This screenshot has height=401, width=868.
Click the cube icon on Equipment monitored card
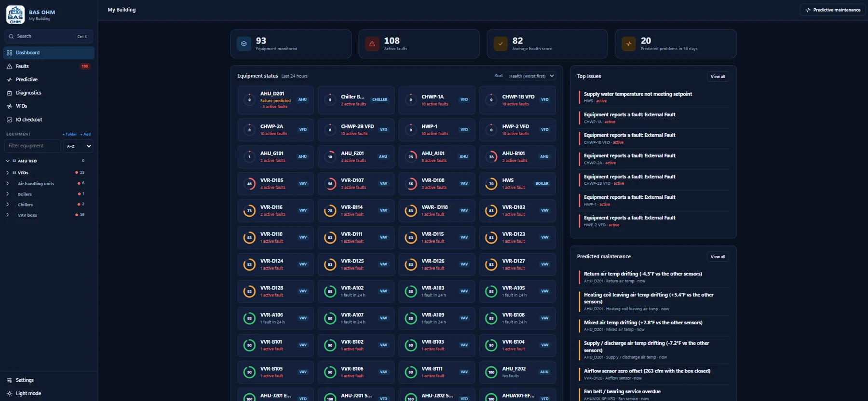pyautogui.click(x=244, y=44)
